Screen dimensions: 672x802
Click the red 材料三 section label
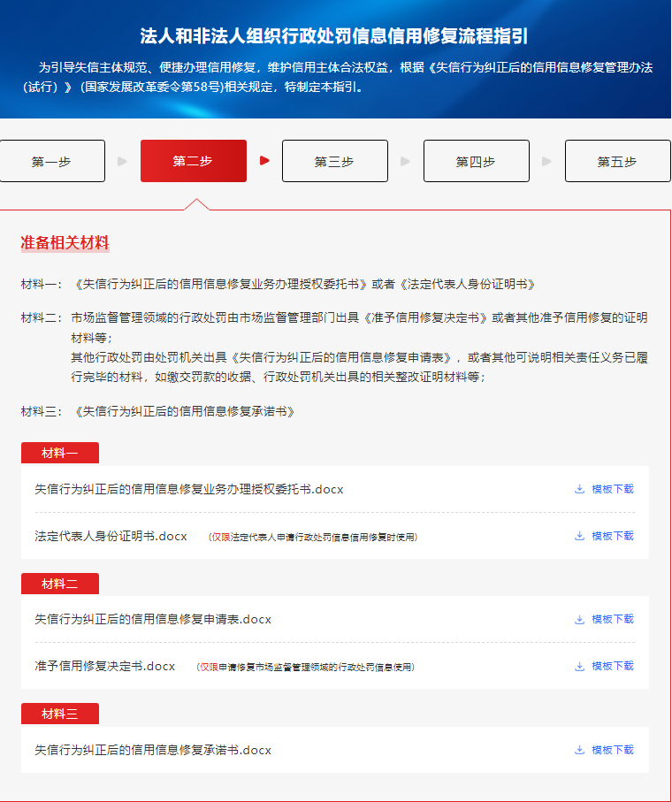coord(60,714)
